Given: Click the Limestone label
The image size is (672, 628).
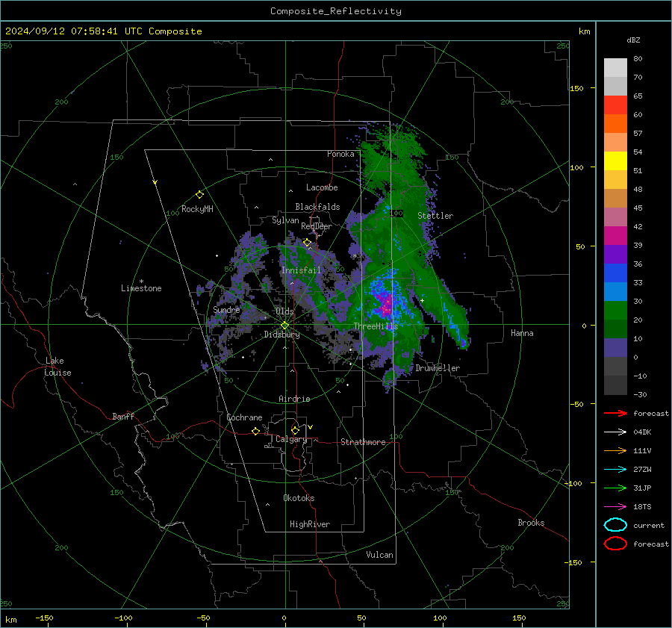Looking at the screenshot, I should [141, 288].
